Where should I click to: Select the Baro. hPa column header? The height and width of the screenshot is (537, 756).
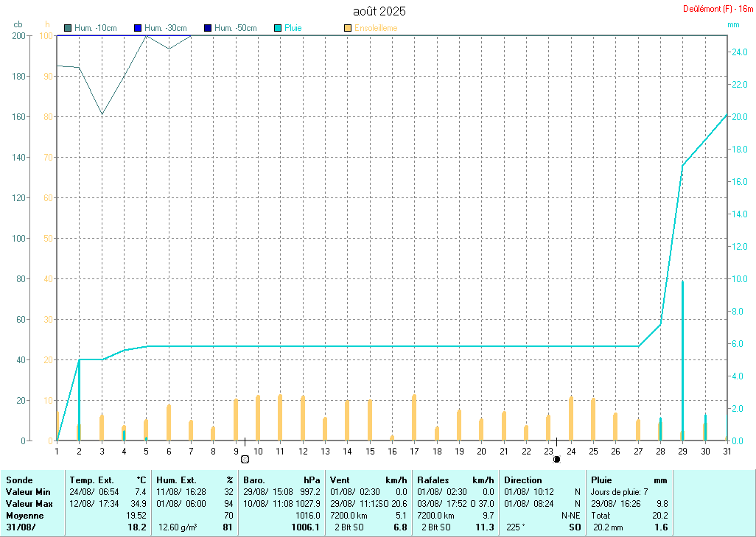(281, 480)
